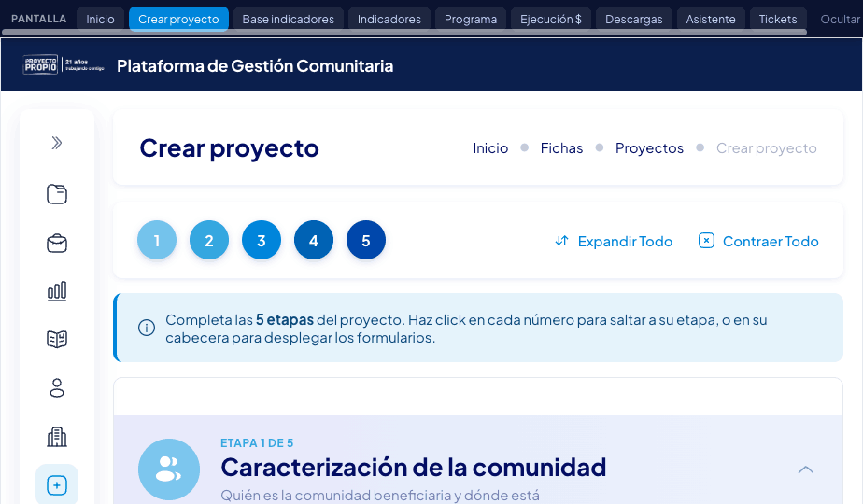Click Ocultar in the top bar
Screen dimensions: 863x504
coord(841,20)
